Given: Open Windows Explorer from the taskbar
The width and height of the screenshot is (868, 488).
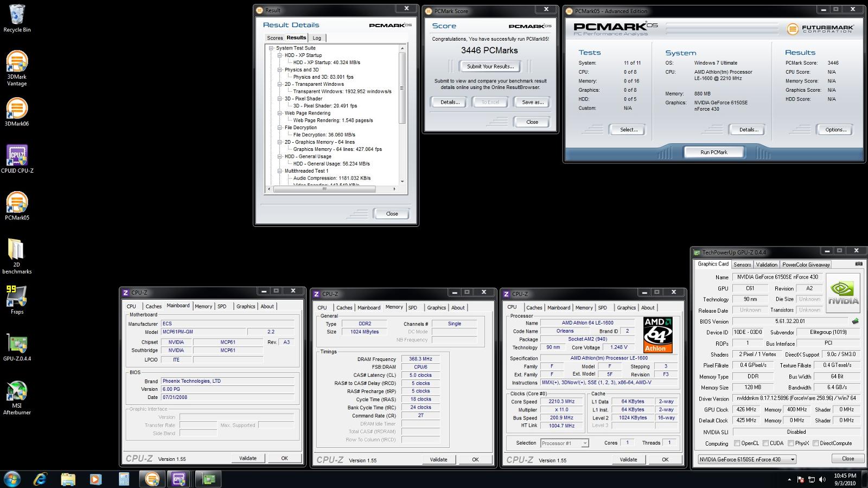Looking at the screenshot, I should coord(68,479).
